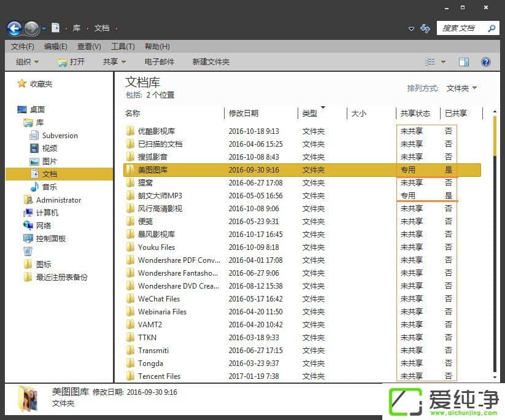Viewport: 505px width, 420px height.
Task: Open the 查看(V) menu
Action: 88,46
